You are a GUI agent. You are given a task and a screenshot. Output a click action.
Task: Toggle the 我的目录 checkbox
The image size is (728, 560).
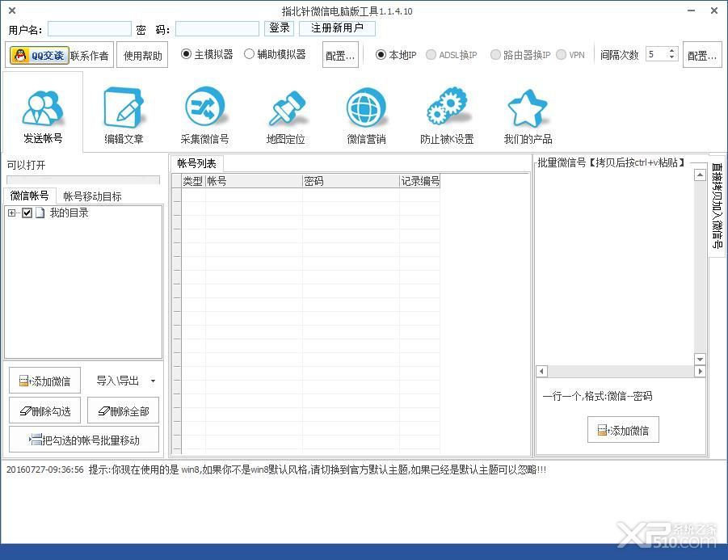pyautogui.click(x=27, y=213)
